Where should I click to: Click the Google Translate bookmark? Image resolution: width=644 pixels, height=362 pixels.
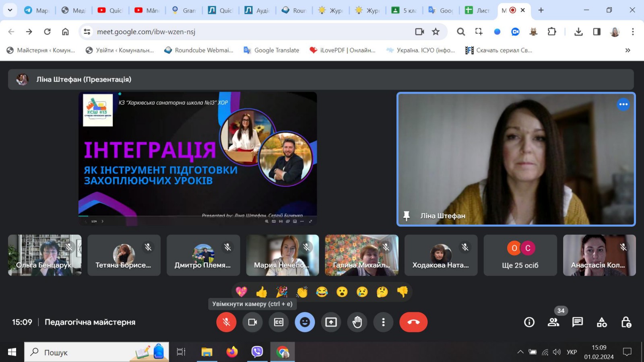pyautogui.click(x=272, y=50)
